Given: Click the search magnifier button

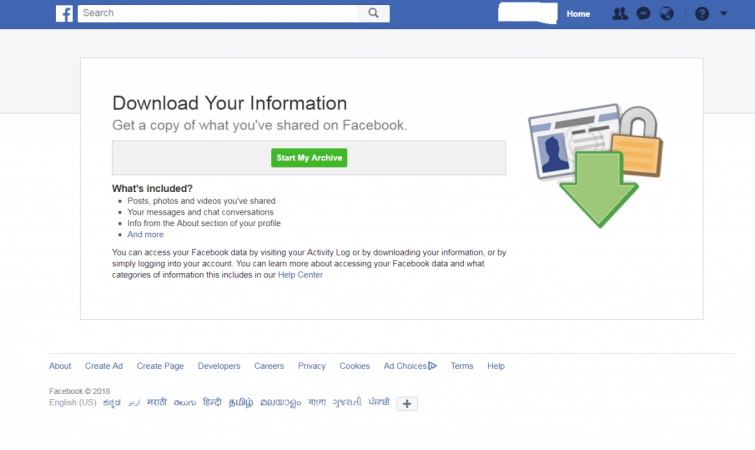Looking at the screenshot, I should (373, 13).
